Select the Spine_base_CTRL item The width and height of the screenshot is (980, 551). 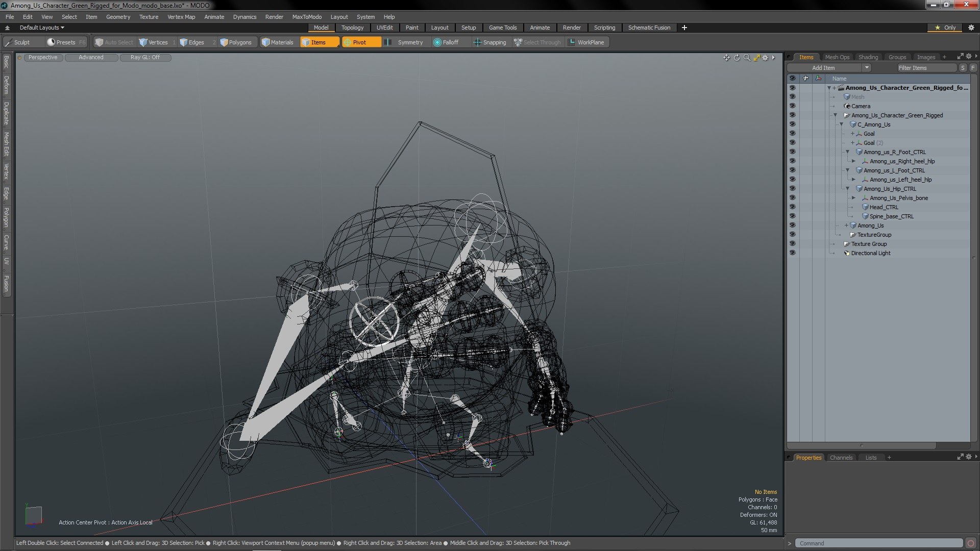tap(891, 216)
